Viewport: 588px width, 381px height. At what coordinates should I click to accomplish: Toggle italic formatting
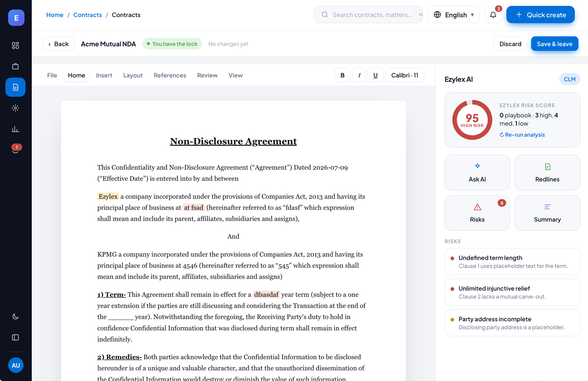pos(359,75)
